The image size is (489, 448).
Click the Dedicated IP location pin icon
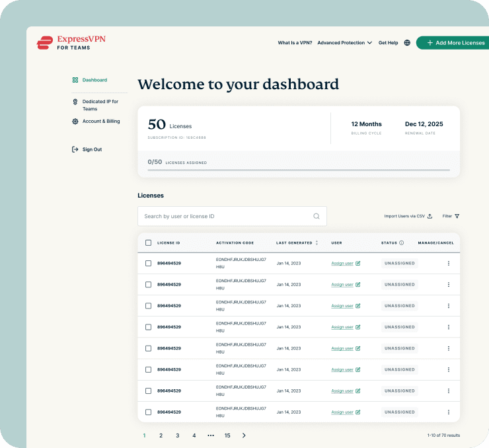tap(75, 102)
